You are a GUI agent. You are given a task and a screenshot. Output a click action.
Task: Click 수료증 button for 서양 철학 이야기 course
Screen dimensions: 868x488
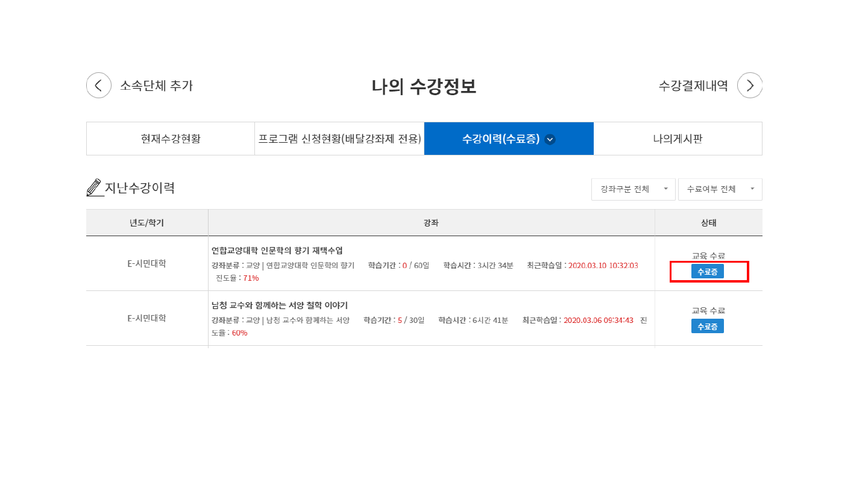click(707, 327)
